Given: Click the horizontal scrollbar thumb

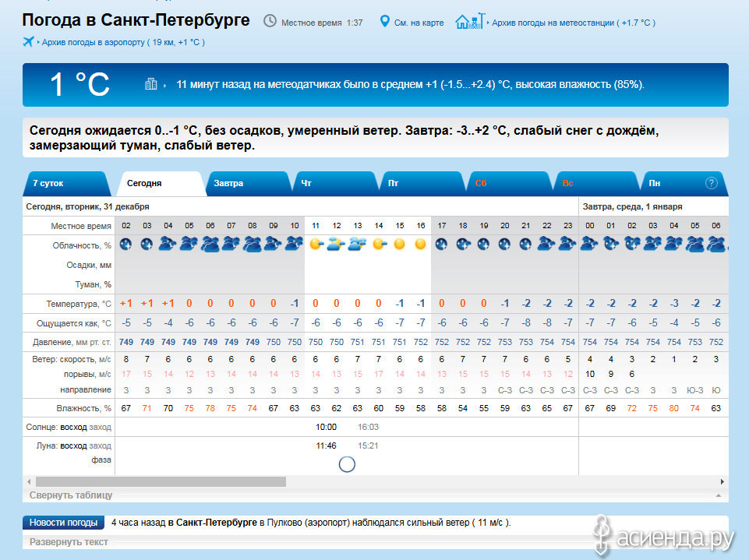Looking at the screenshot, I should 161,481.
